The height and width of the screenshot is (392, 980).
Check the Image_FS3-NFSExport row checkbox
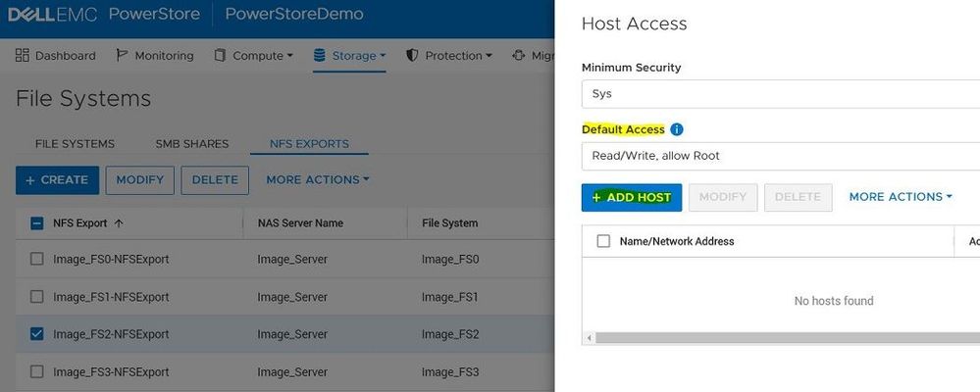tap(37, 371)
